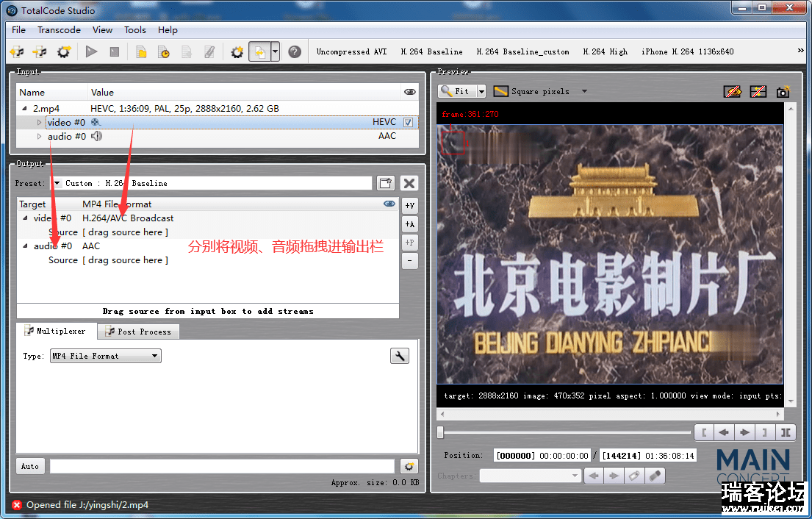Choose the H.264 Baseline_custom preset

click(523, 51)
